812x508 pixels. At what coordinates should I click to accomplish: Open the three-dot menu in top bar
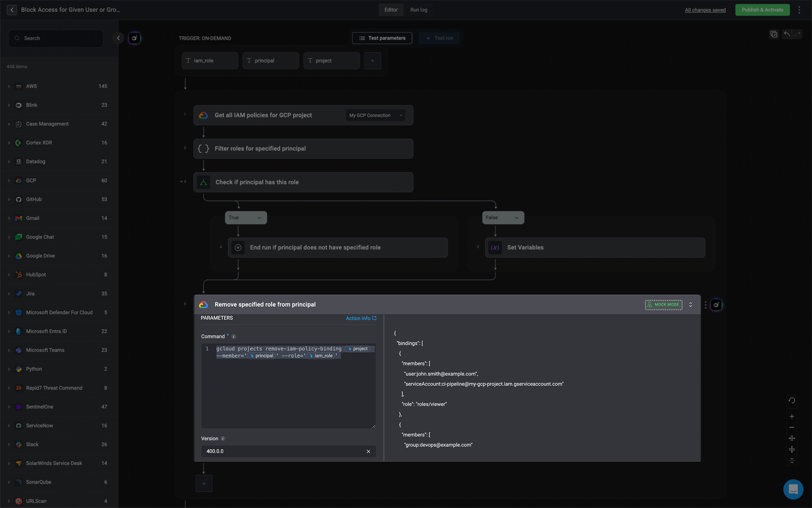pyautogui.click(x=799, y=10)
